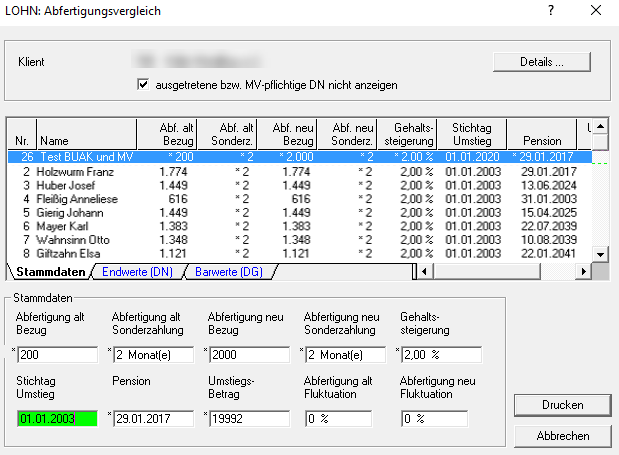This screenshot has height=455, width=619.
Task: Select row 'Giftzahn Elsa'
Action: tap(300, 253)
